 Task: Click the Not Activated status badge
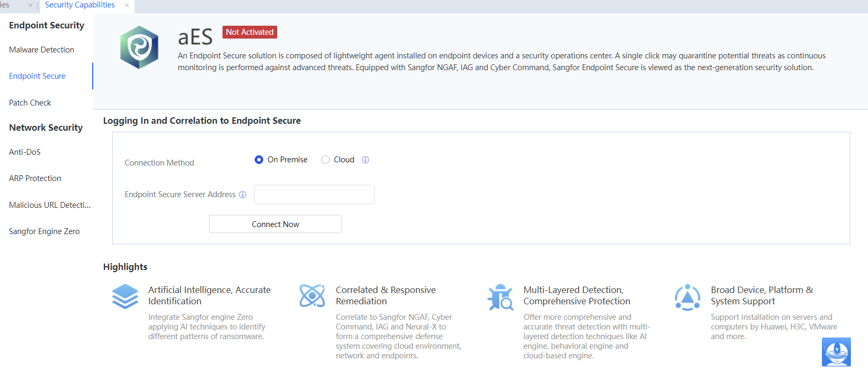[249, 32]
